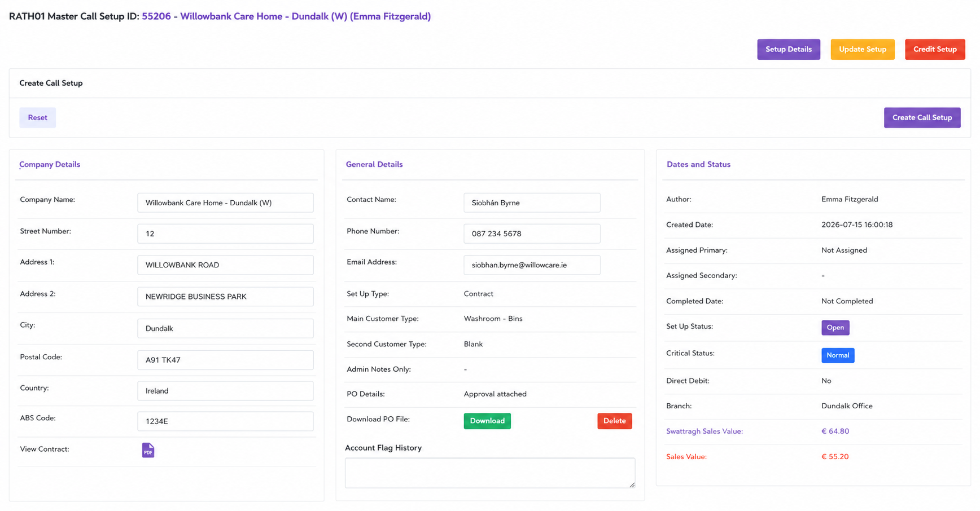The image size is (980, 511).
Task: Click the purple Create Call Setup button
Action: coord(922,118)
